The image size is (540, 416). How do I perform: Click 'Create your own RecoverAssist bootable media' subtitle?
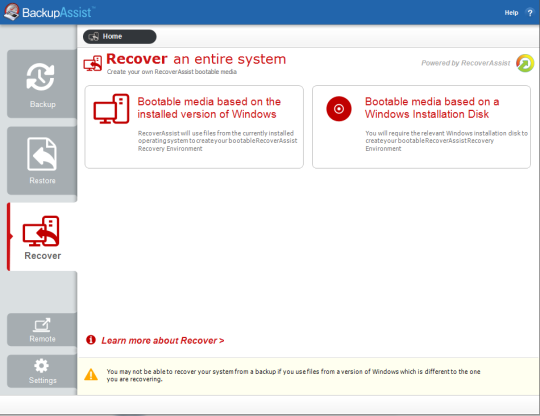pos(172,72)
